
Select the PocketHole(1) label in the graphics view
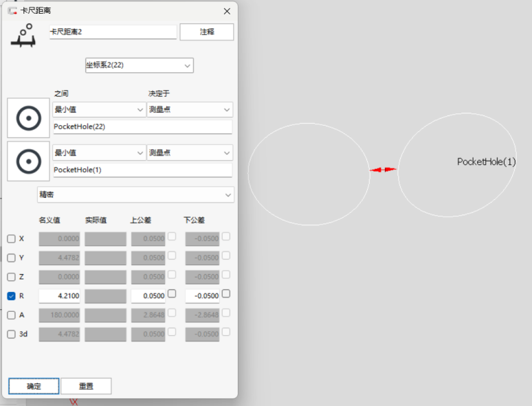click(x=486, y=161)
